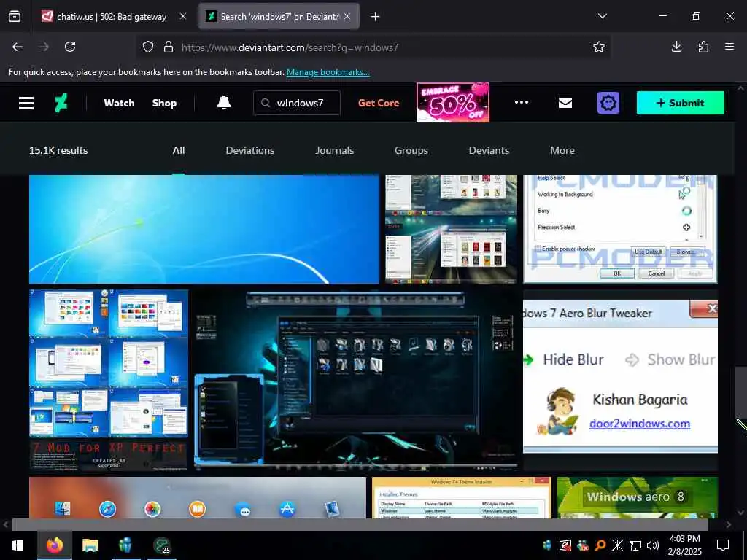747x560 pixels.
Task: Open the Firefox downloads panel
Action: pos(676,47)
